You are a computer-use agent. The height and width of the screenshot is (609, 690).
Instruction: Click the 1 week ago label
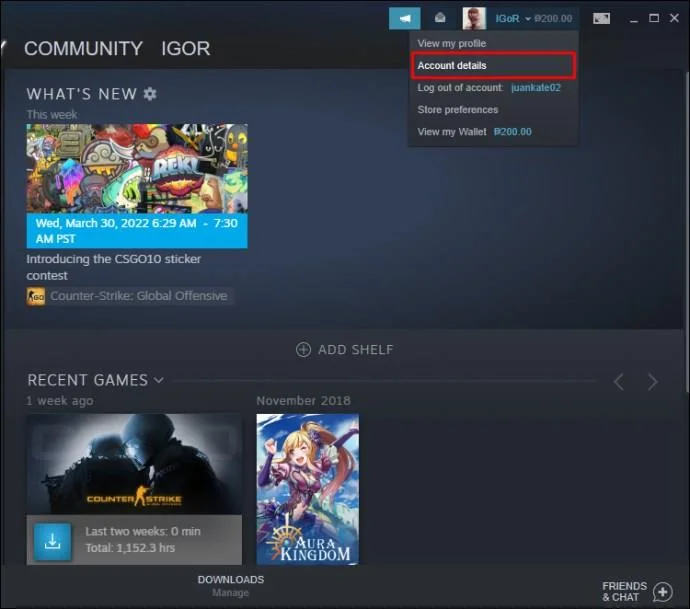(x=60, y=401)
